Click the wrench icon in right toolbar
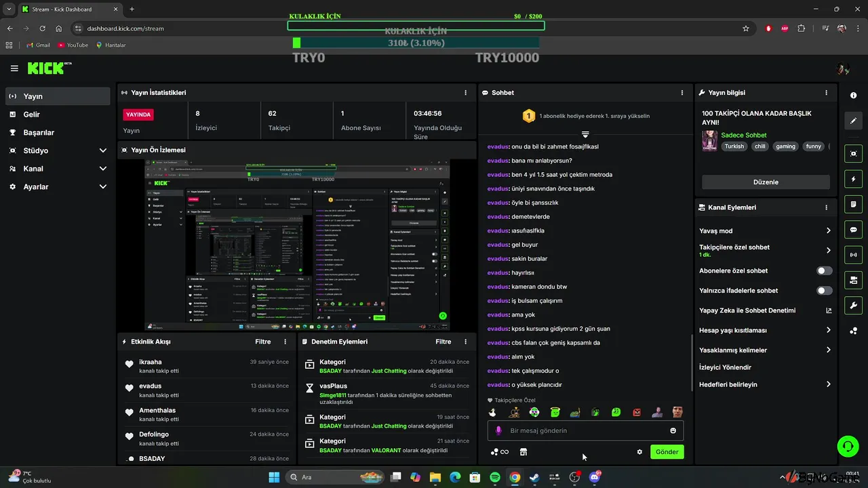 pyautogui.click(x=853, y=305)
